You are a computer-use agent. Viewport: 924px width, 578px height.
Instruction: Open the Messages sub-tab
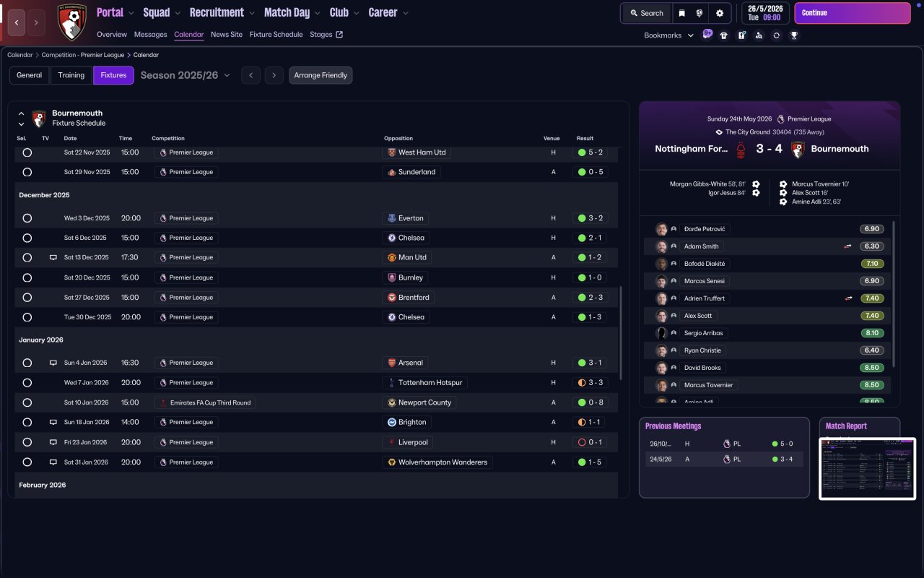151,35
